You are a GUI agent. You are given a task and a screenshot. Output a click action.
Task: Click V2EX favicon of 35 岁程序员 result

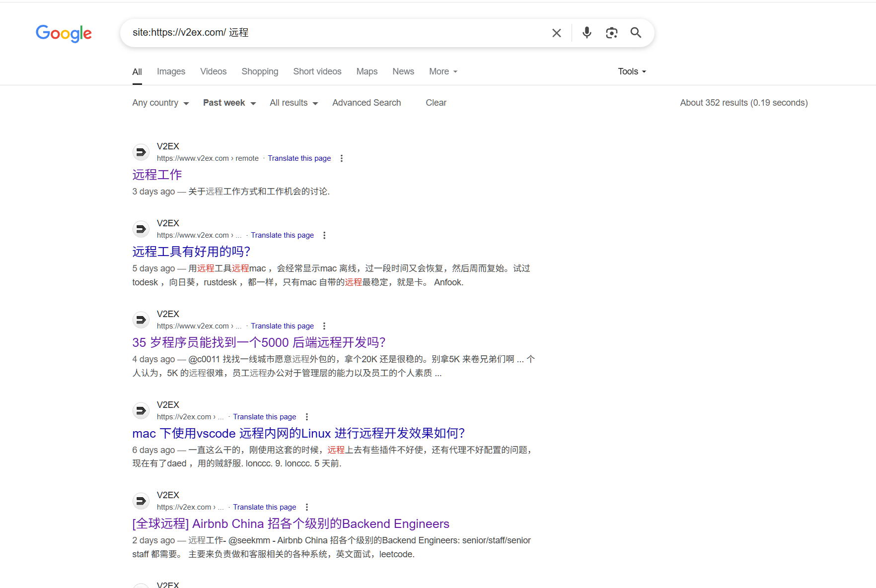(141, 320)
